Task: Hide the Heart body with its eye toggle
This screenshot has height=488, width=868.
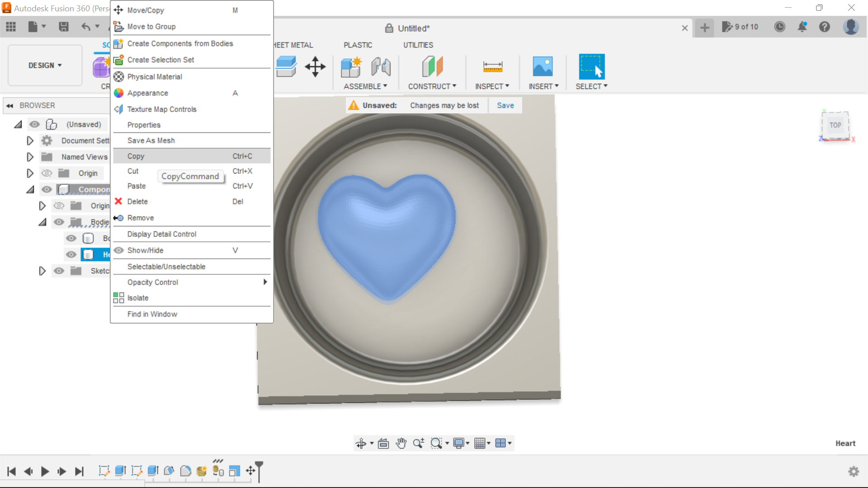Action: coord(71,254)
